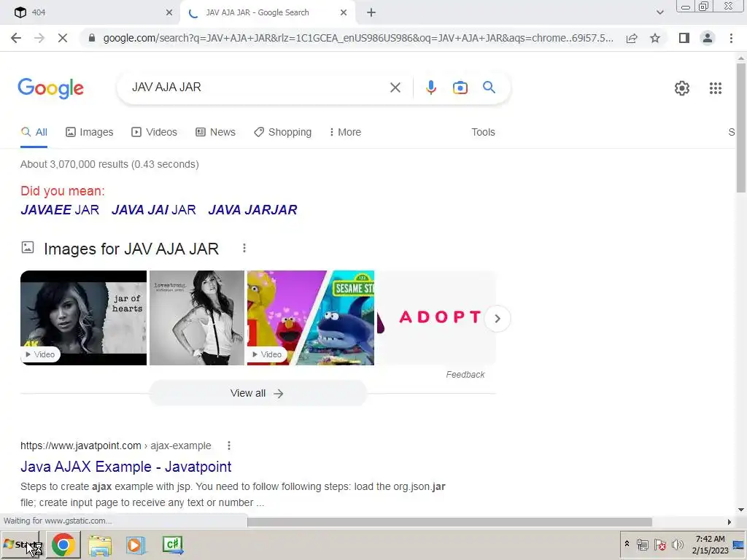Open the network tray icon
This screenshot has height=560, width=747.
[642, 544]
